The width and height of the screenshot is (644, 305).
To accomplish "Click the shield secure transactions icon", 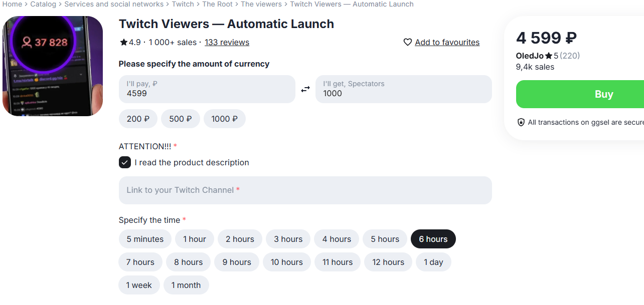I will point(521,122).
